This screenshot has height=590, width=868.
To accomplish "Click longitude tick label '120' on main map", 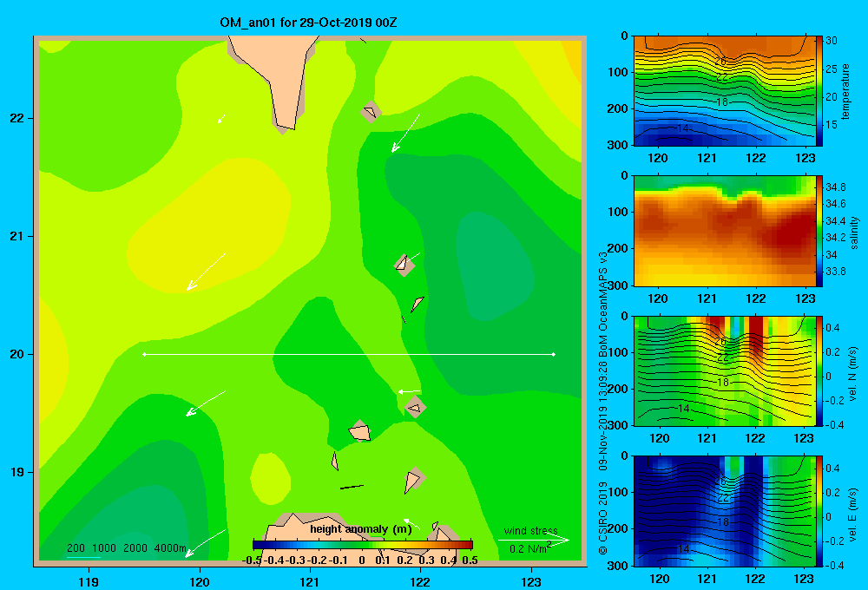I will [200, 581].
